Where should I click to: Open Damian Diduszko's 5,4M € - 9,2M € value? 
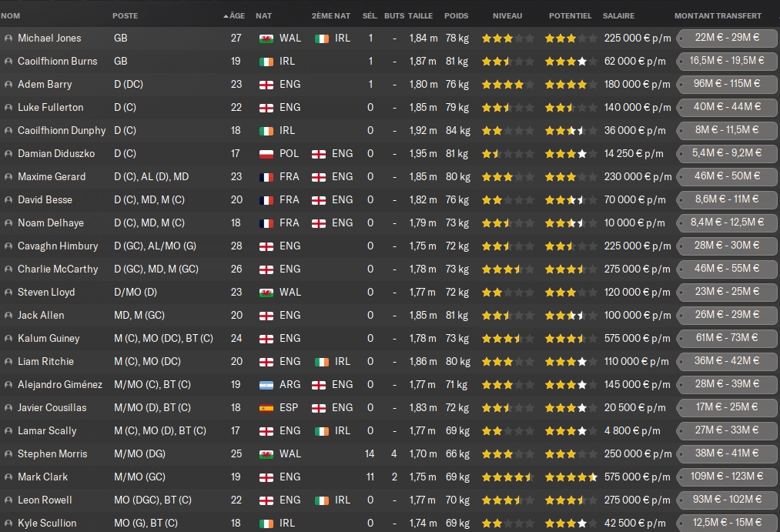click(x=727, y=153)
